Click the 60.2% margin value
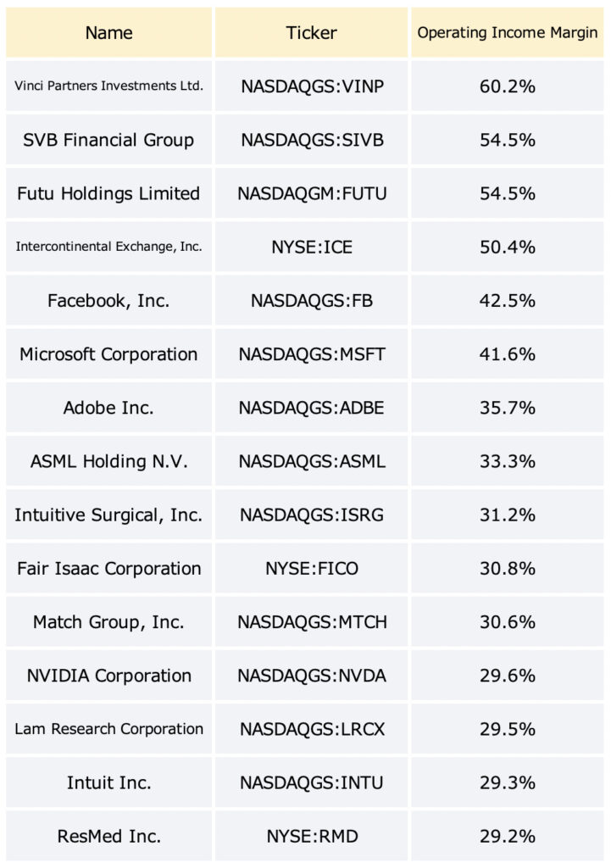The width and height of the screenshot is (611, 868). pos(507,86)
